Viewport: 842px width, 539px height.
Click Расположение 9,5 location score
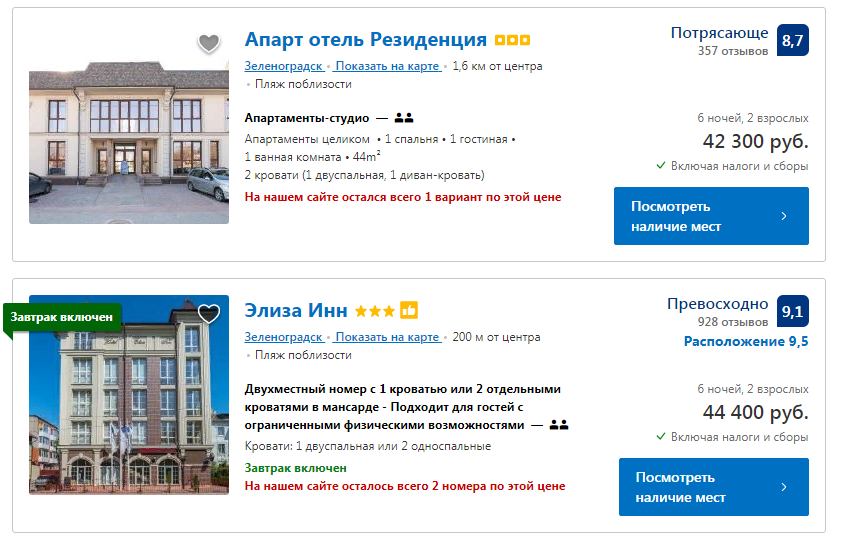[x=746, y=341]
